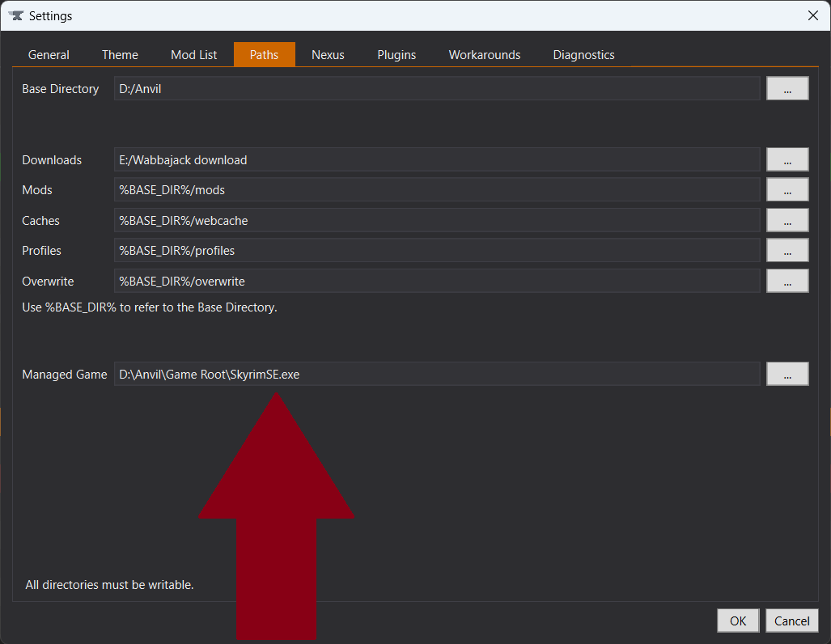Browse for the Managed Game executable

[x=787, y=375]
